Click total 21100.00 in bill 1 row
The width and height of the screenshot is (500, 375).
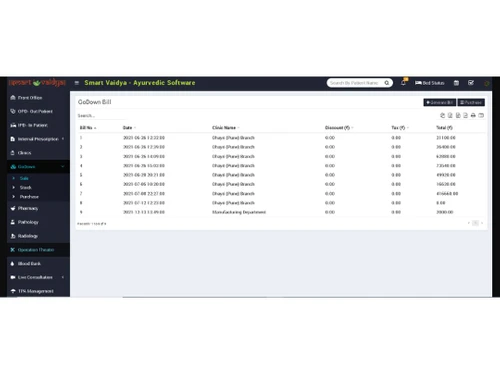click(x=446, y=138)
